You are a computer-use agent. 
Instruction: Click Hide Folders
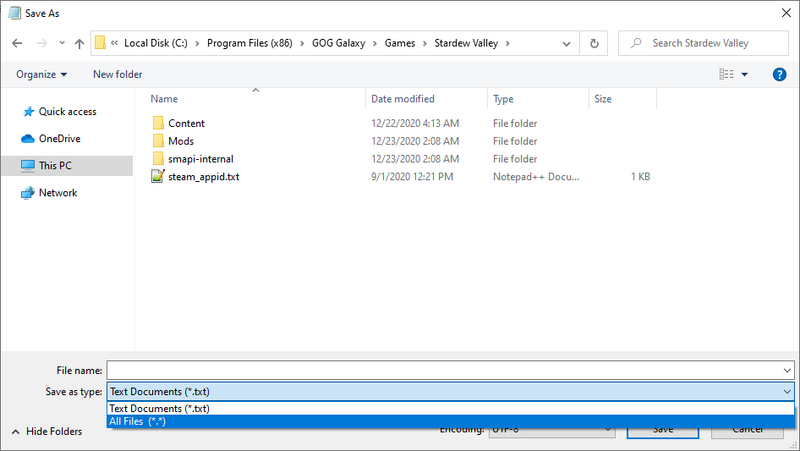[46, 432]
